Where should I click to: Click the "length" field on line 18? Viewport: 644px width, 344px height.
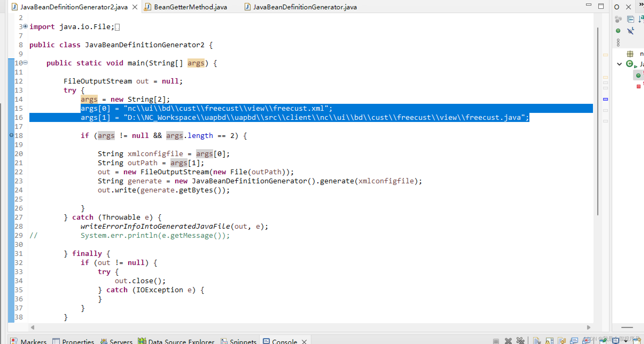(x=200, y=136)
